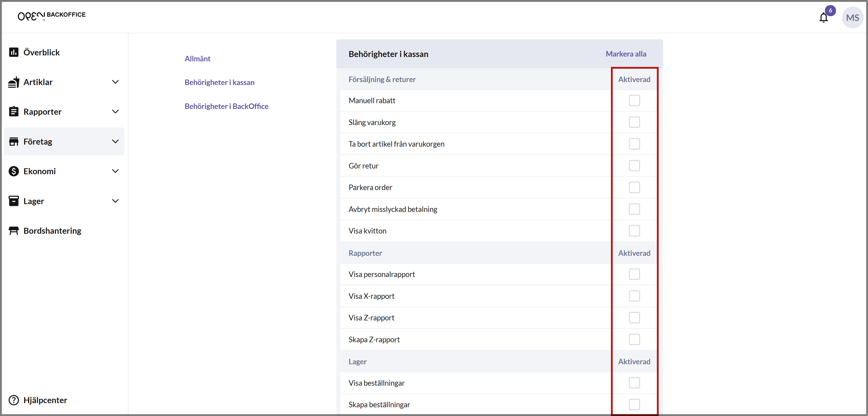Screen dimensions: 868x416
Task: Click the Ekonomi dollar icon
Action: (x=14, y=171)
